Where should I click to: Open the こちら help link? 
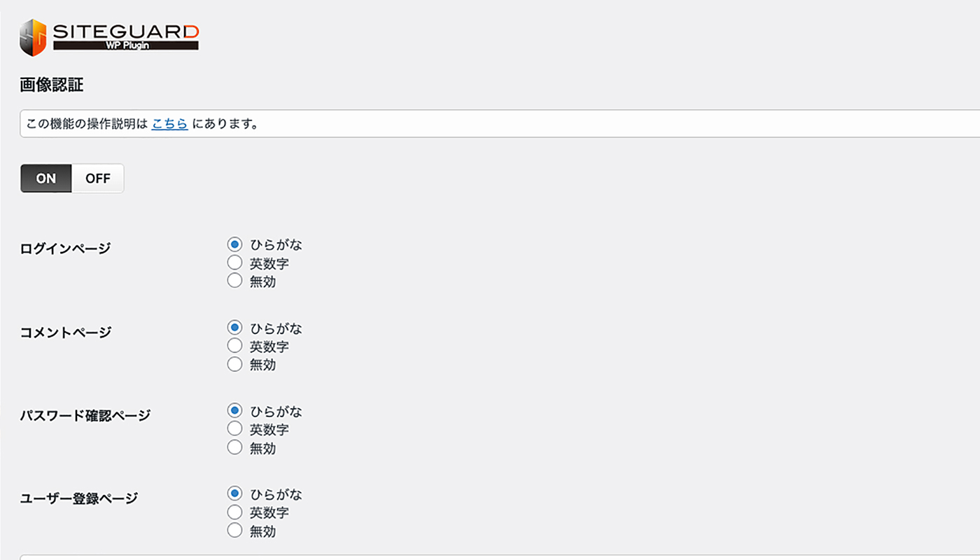pos(169,124)
